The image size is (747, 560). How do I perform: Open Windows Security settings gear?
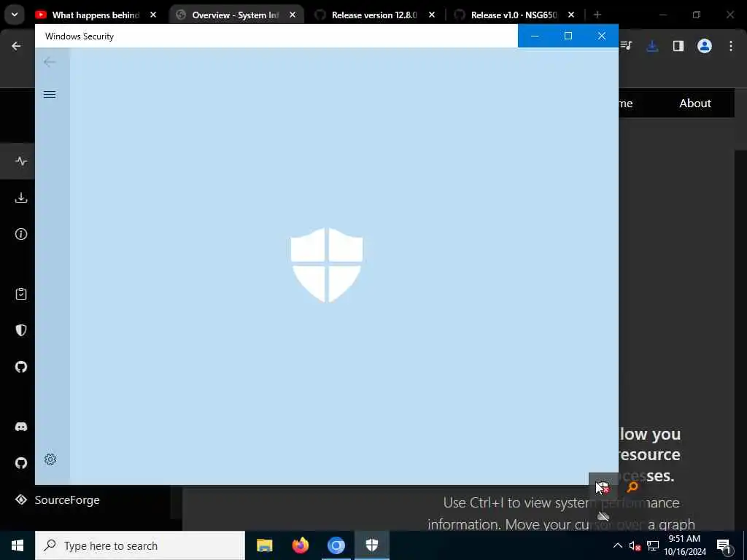coord(50,459)
